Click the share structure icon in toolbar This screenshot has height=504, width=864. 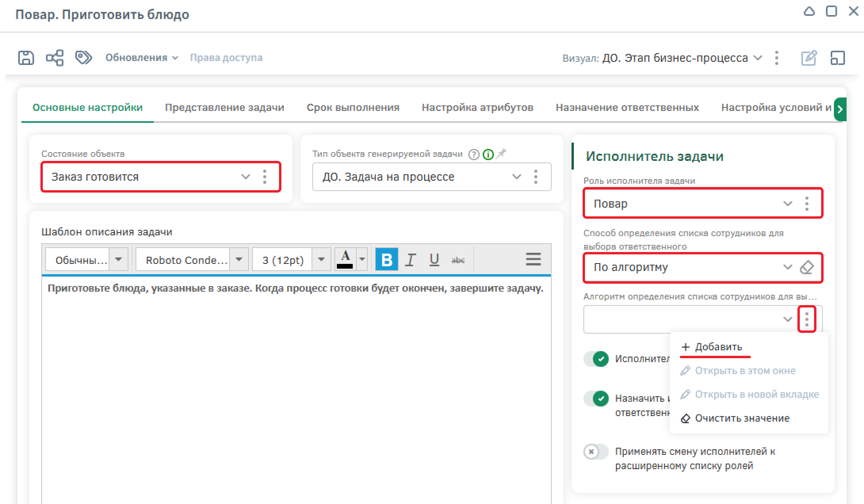pyautogui.click(x=55, y=58)
